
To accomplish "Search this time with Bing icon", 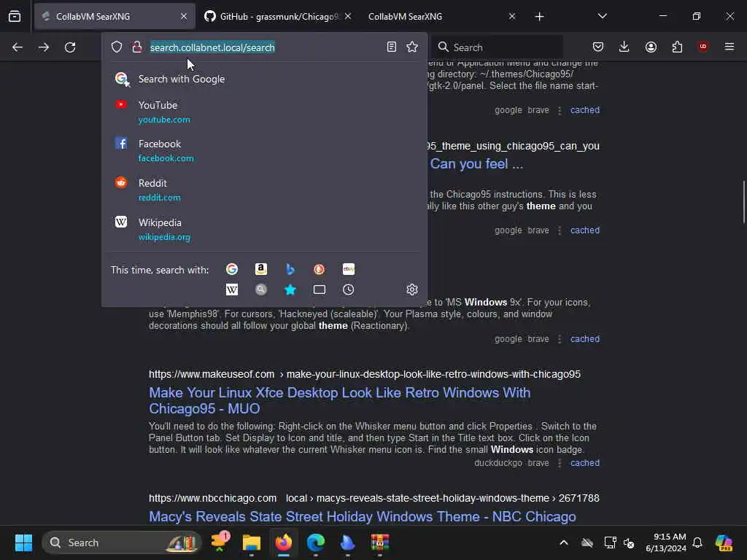I will (290, 269).
